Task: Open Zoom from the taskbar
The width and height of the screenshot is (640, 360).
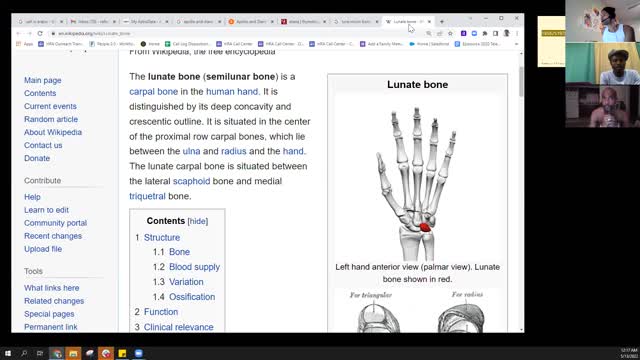Action: [139, 353]
